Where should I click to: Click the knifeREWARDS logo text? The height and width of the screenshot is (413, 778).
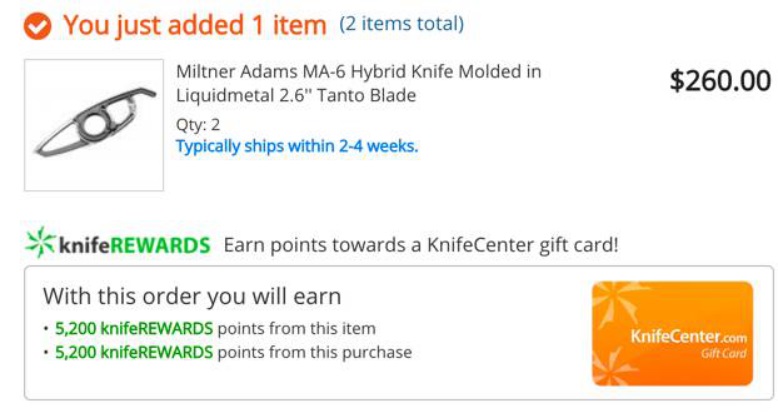coord(134,245)
